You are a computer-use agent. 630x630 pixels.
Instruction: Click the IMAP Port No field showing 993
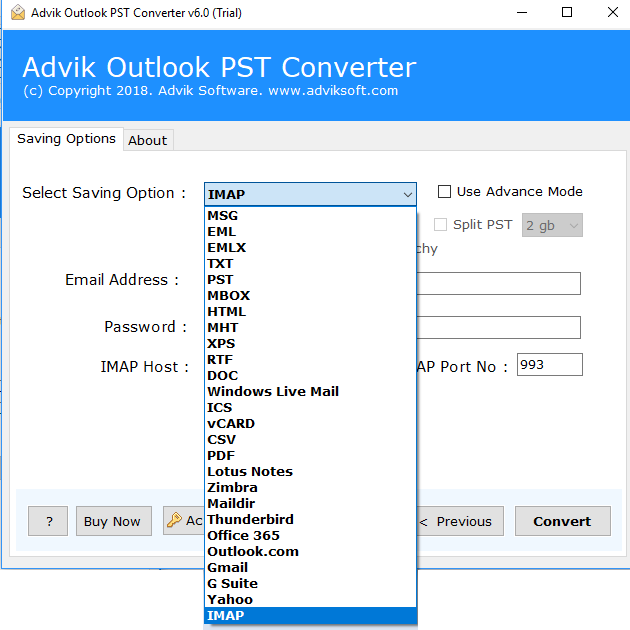[549, 365]
